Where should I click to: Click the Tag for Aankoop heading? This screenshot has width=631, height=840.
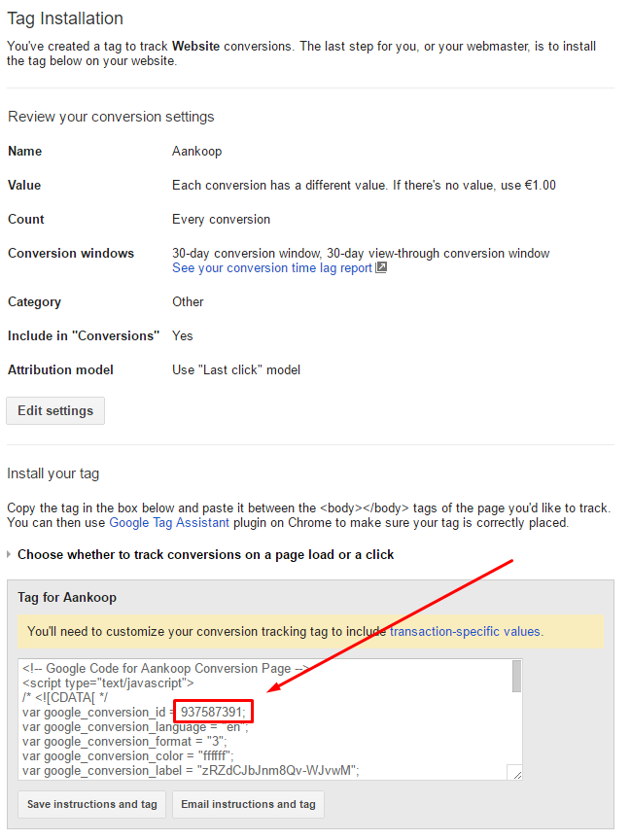click(x=67, y=597)
